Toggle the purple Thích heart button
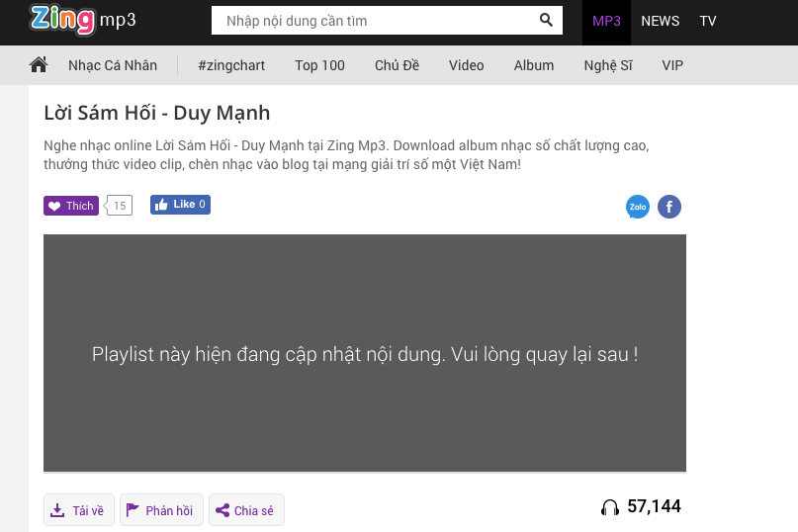798x532 pixels. click(x=71, y=206)
